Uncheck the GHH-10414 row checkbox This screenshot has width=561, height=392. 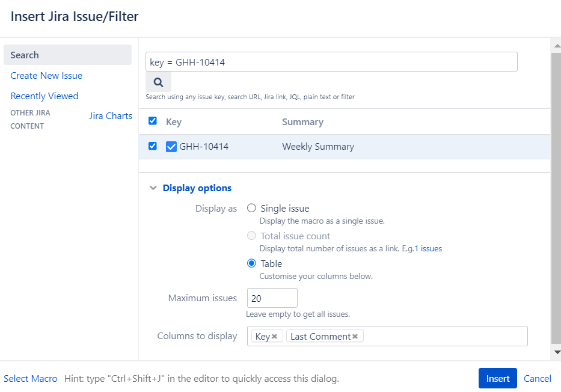coord(153,146)
